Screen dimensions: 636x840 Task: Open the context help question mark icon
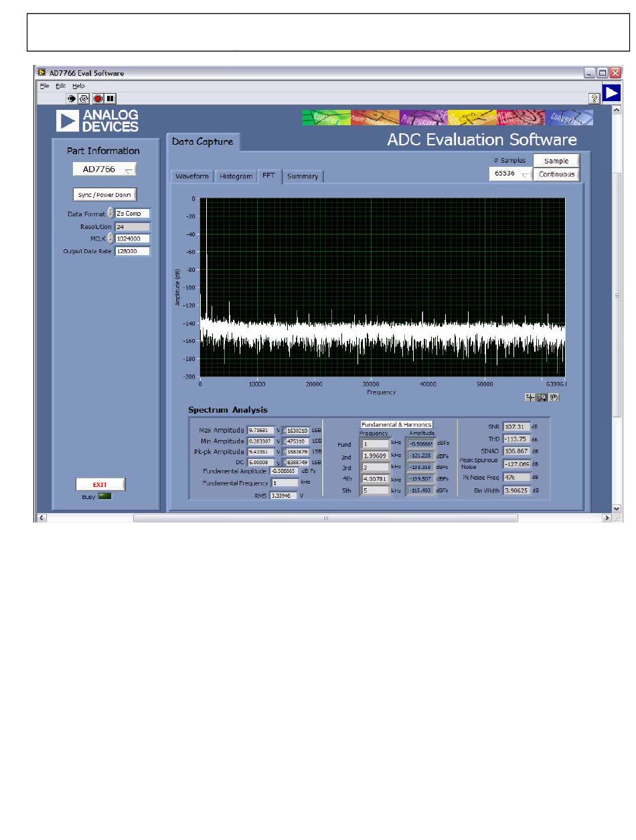[x=594, y=98]
